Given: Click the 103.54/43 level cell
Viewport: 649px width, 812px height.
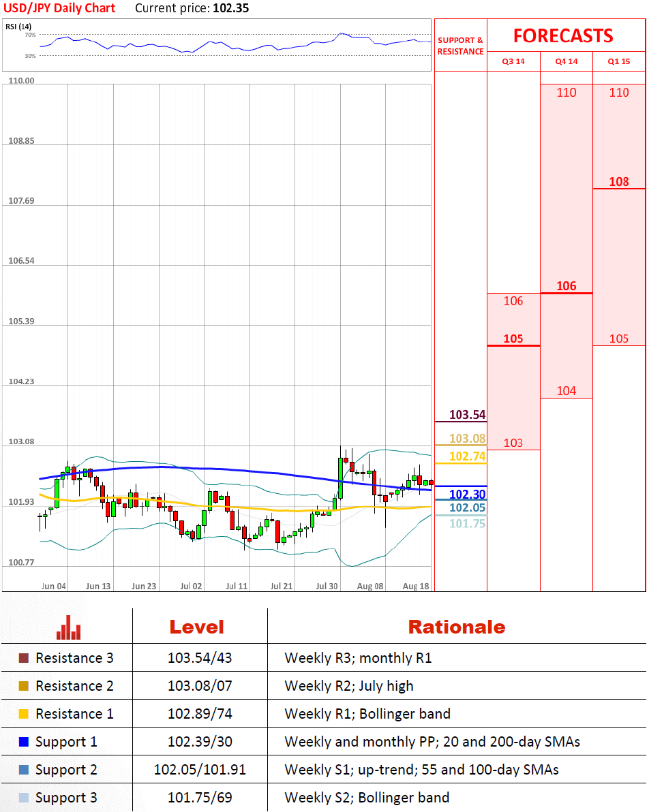Looking at the screenshot, I should pos(200,658).
